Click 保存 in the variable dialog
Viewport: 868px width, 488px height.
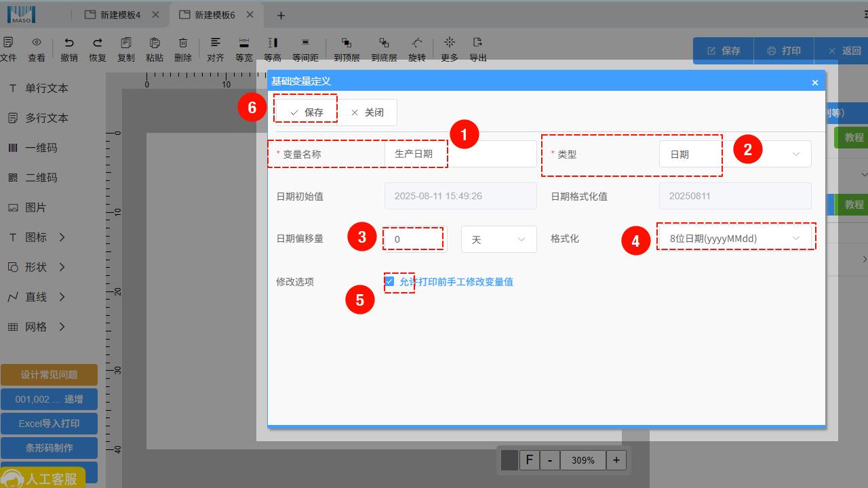(307, 113)
